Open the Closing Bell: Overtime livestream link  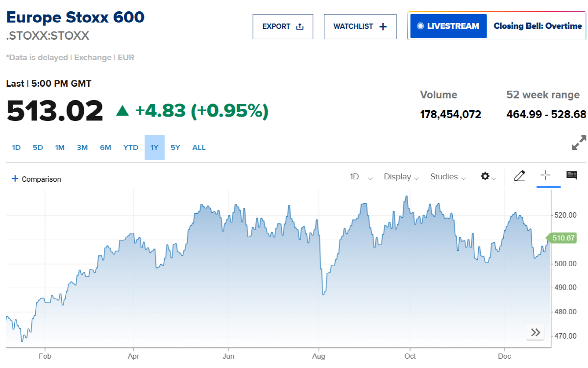click(x=538, y=26)
